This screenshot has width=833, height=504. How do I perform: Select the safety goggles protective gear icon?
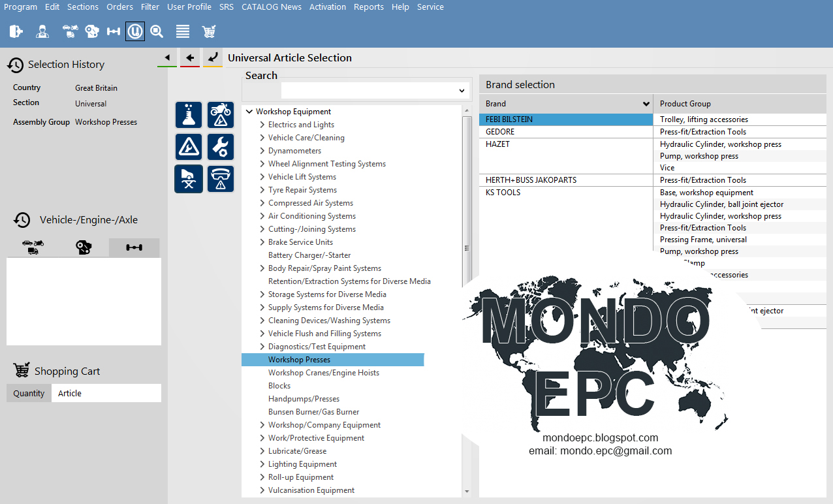(x=221, y=179)
